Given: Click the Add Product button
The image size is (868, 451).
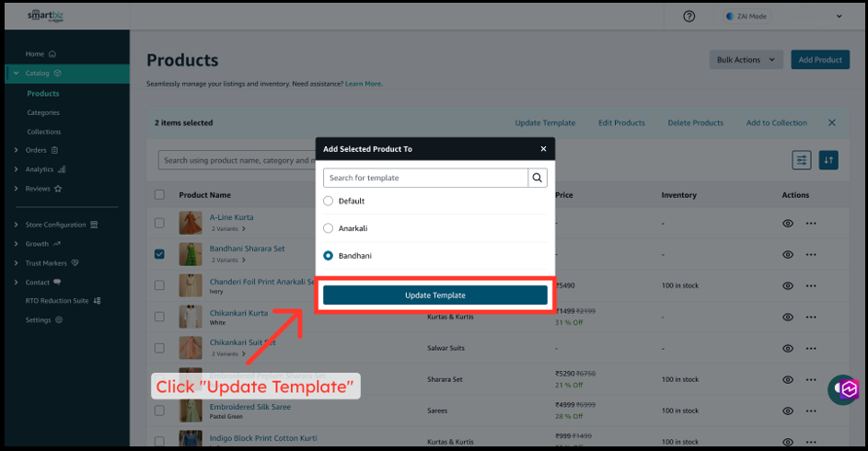Looking at the screenshot, I should [x=819, y=60].
